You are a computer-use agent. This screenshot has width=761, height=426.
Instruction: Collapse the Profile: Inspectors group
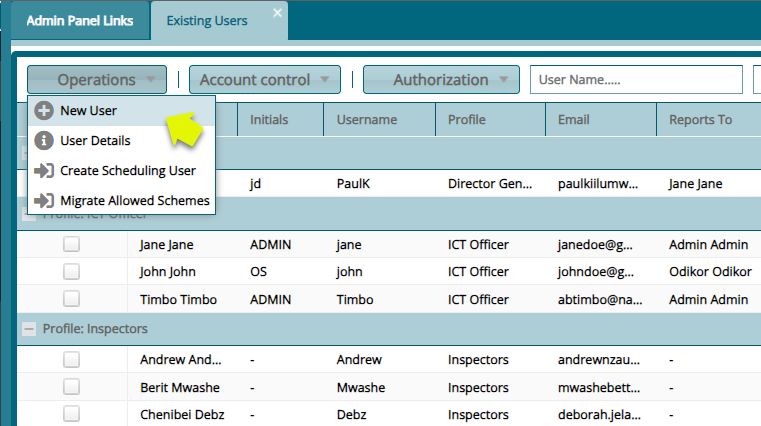click(28, 328)
